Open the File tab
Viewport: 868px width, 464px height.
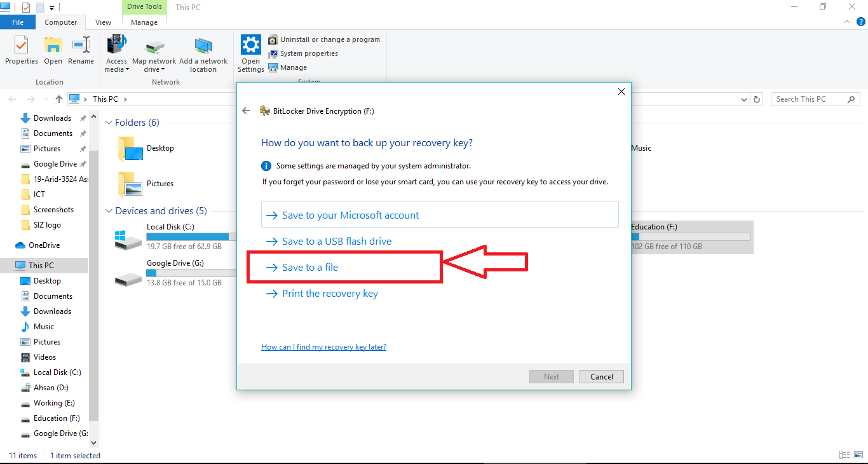pyautogui.click(x=18, y=22)
